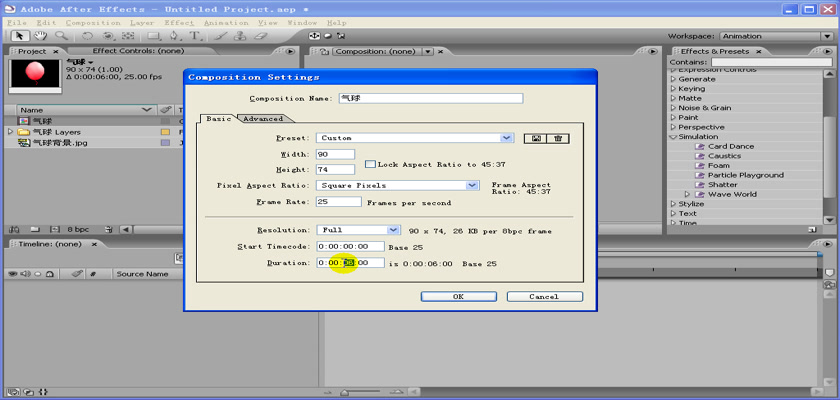Close the Timeline: (none) tab

[x=94, y=244]
